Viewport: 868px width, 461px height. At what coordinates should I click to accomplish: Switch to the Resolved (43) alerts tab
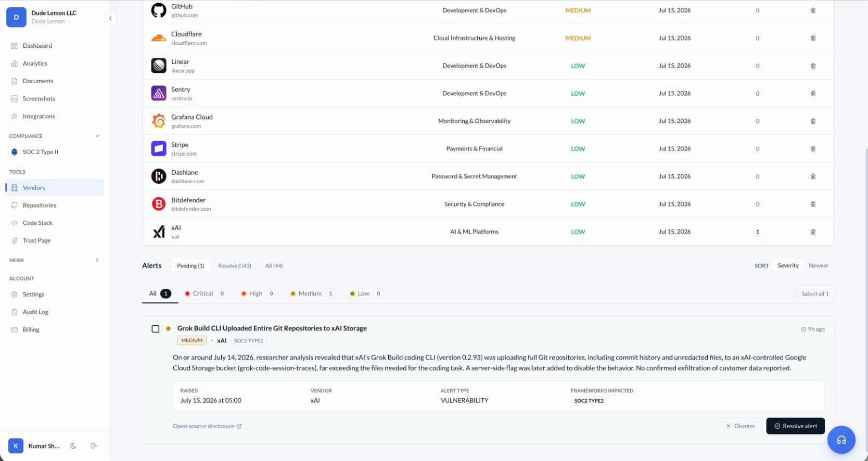pyautogui.click(x=235, y=266)
